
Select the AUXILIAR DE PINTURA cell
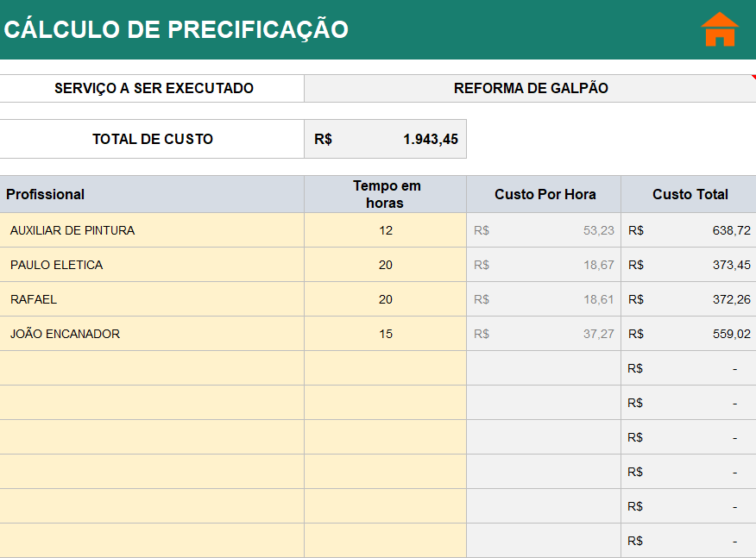(x=152, y=230)
